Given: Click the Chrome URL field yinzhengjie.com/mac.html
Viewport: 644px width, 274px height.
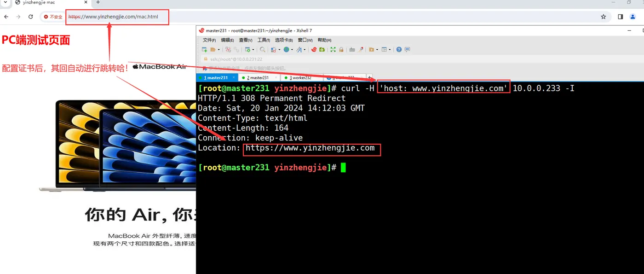Looking at the screenshot, I should pyautogui.click(x=113, y=17).
